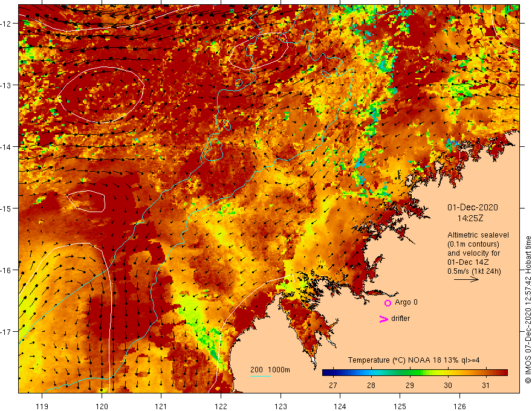Click the latitude axis label -14

(x=7, y=147)
